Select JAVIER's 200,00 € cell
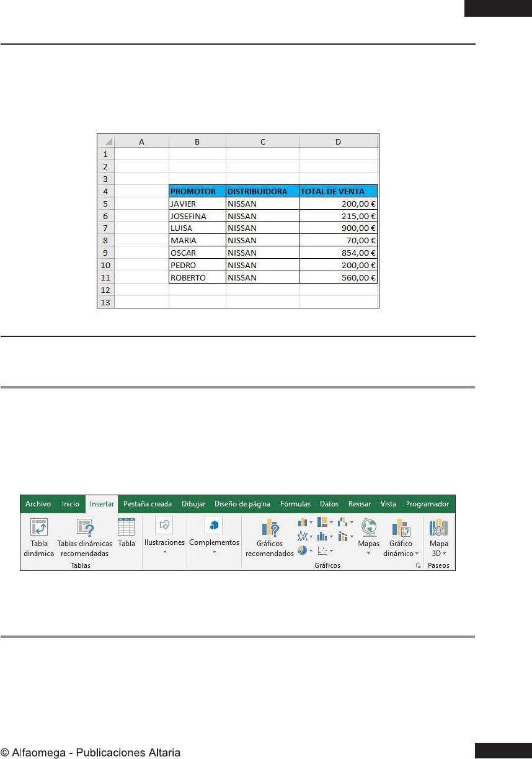532x759 pixels. click(x=339, y=204)
